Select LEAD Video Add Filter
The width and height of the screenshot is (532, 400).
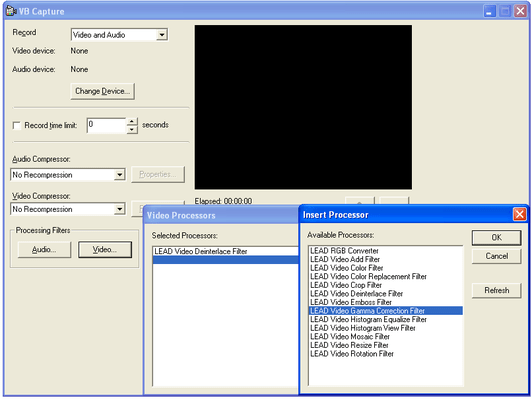click(385, 259)
